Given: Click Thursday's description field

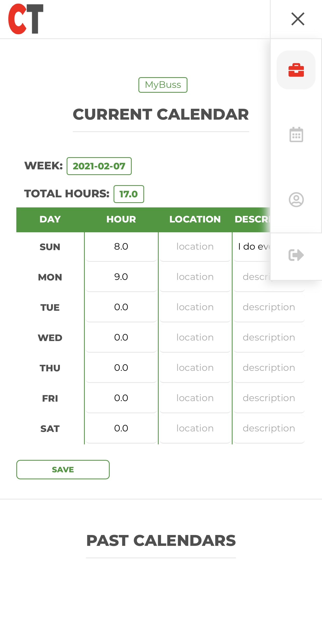Looking at the screenshot, I should pyautogui.click(x=269, y=368).
